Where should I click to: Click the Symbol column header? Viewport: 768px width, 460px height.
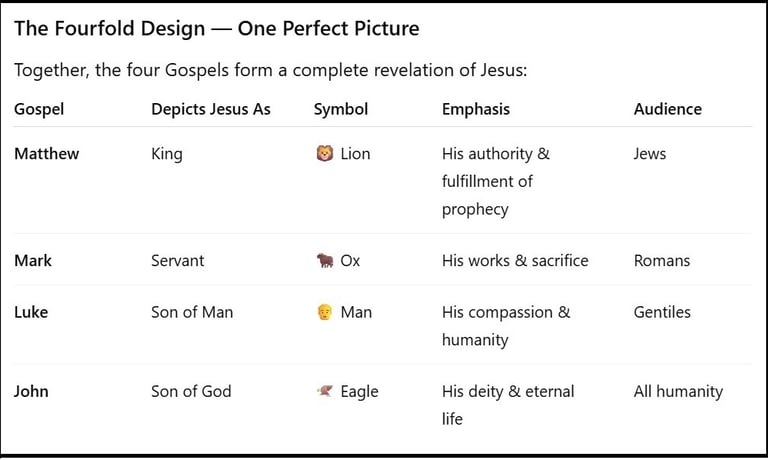point(341,109)
